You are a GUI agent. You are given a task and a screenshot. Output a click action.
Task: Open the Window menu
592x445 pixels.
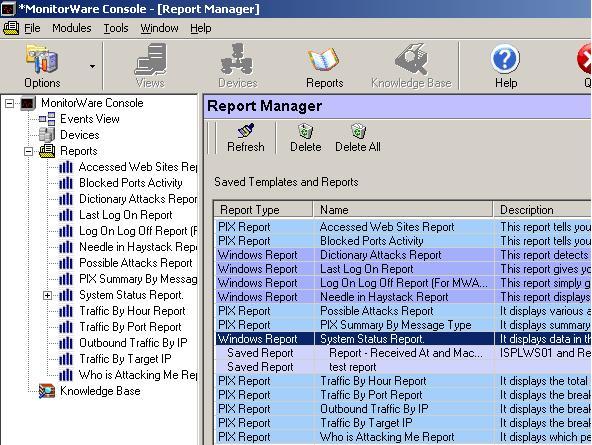click(x=159, y=28)
